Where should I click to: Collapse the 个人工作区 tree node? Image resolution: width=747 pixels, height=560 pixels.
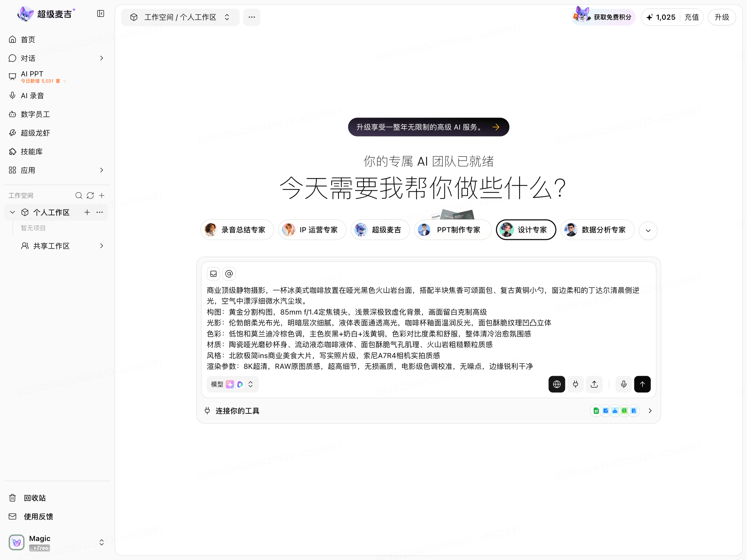tap(12, 212)
